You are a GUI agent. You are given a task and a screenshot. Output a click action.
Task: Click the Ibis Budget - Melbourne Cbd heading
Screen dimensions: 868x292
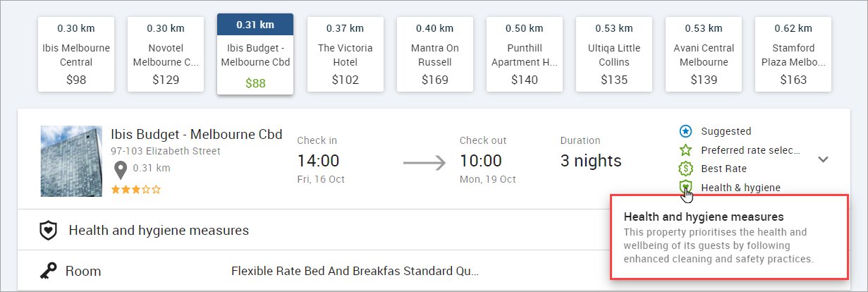(196, 134)
